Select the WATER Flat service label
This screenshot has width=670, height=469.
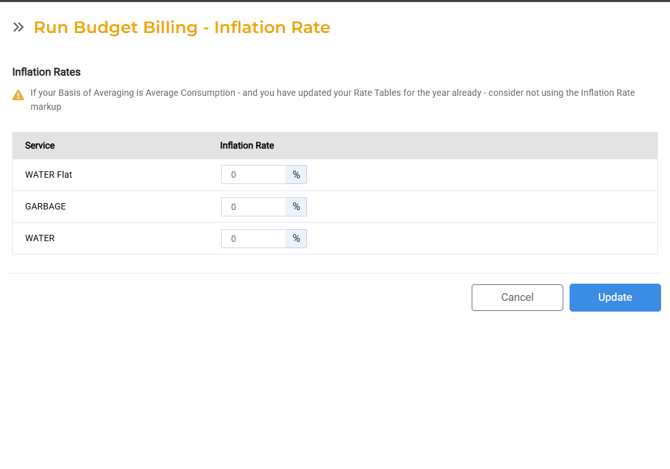(x=49, y=175)
